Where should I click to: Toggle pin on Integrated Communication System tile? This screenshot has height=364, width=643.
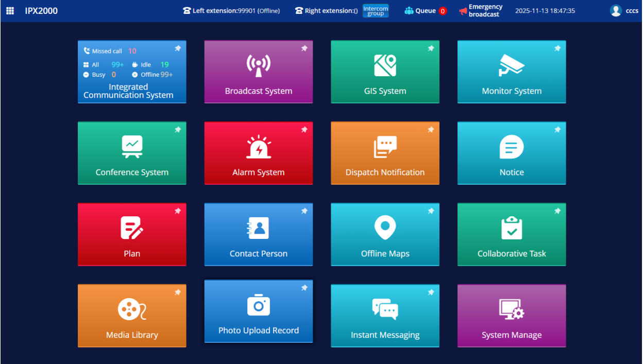(x=178, y=48)
